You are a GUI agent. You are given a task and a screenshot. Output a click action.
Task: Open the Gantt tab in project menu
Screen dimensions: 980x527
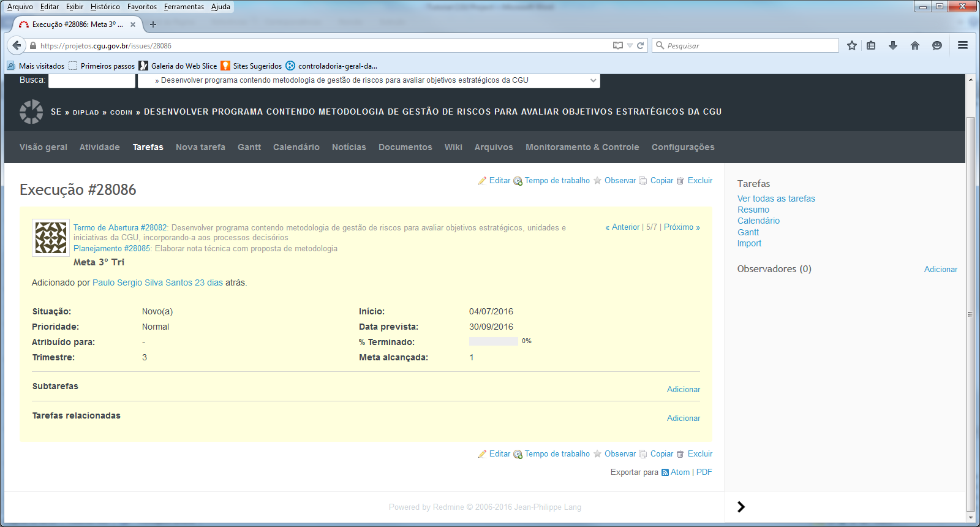(x=249, y=147)
